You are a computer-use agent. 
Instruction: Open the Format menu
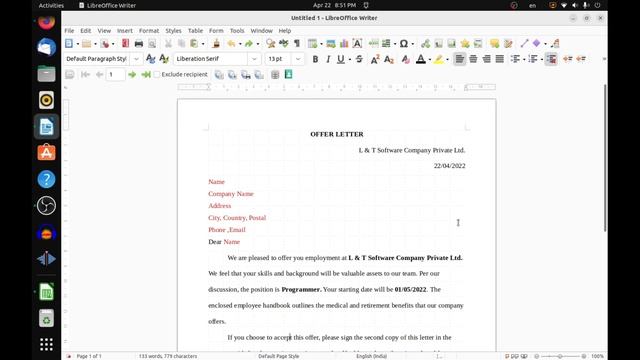click(149, 31)
